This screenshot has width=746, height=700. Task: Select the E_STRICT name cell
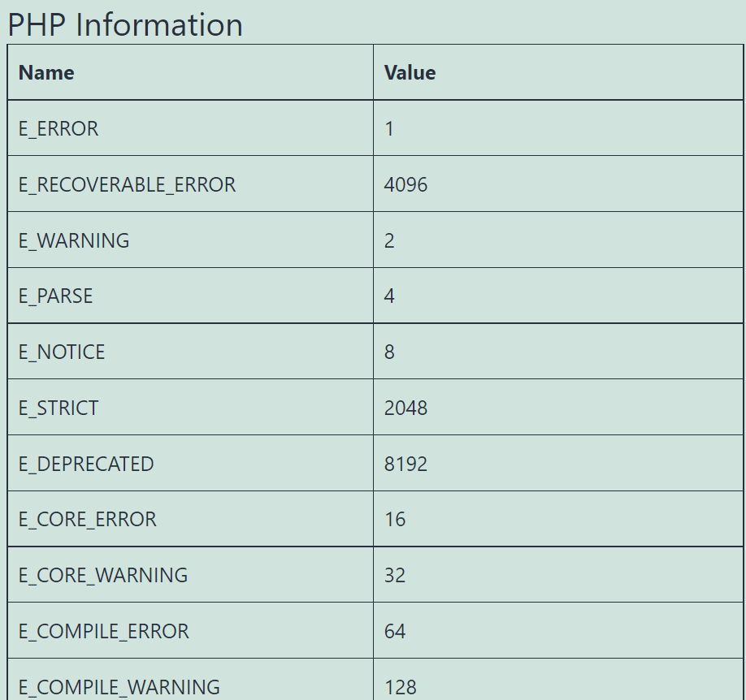(x=59, y=408)
